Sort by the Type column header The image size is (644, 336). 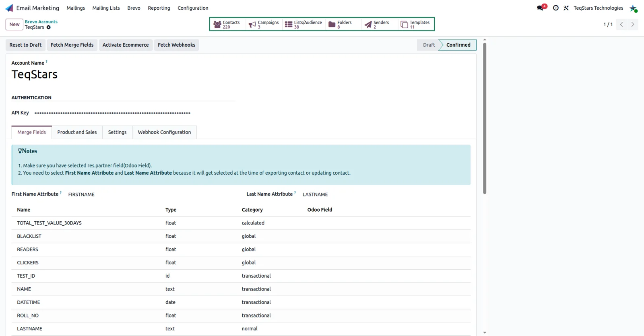pos(171,210)
